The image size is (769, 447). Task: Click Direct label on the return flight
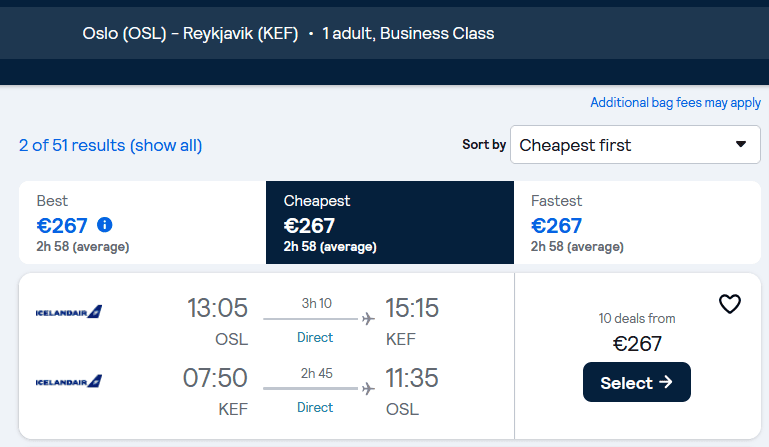(x=315, y=407)
